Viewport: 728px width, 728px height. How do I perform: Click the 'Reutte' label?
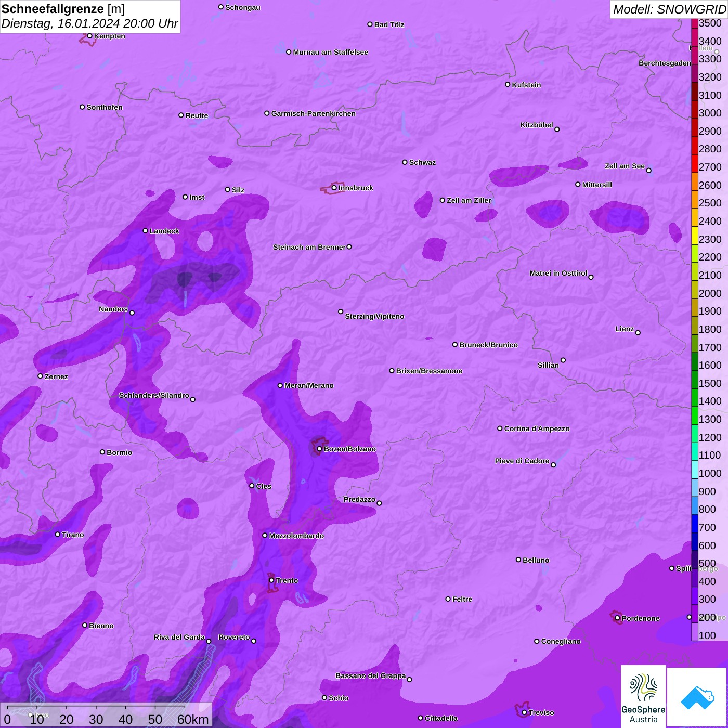[197, 115]
